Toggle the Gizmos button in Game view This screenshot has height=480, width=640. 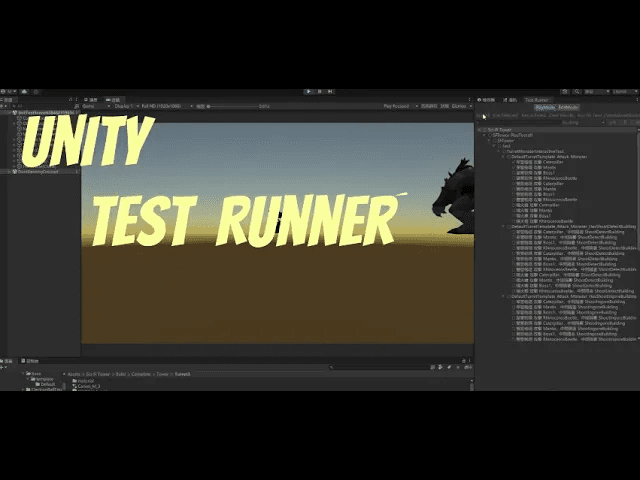point(459,106)
